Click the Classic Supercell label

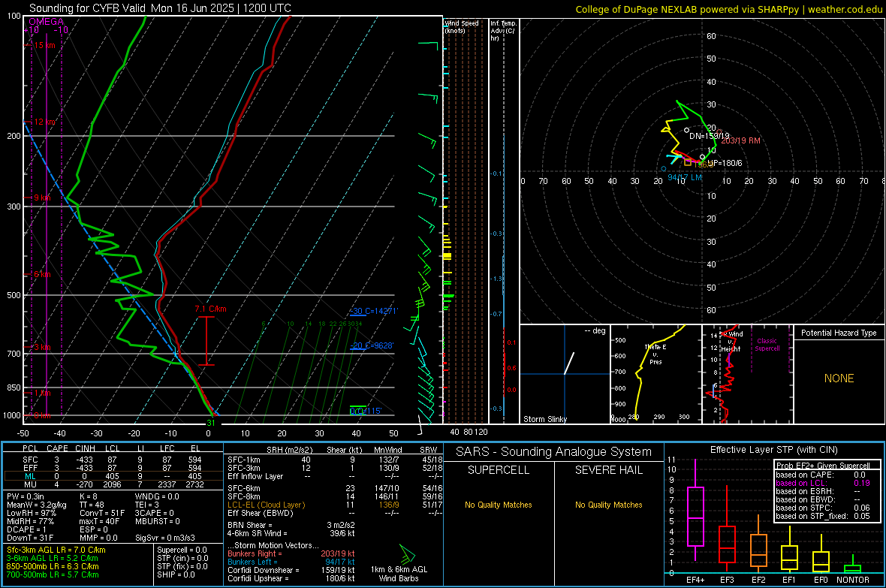[767, 345]
